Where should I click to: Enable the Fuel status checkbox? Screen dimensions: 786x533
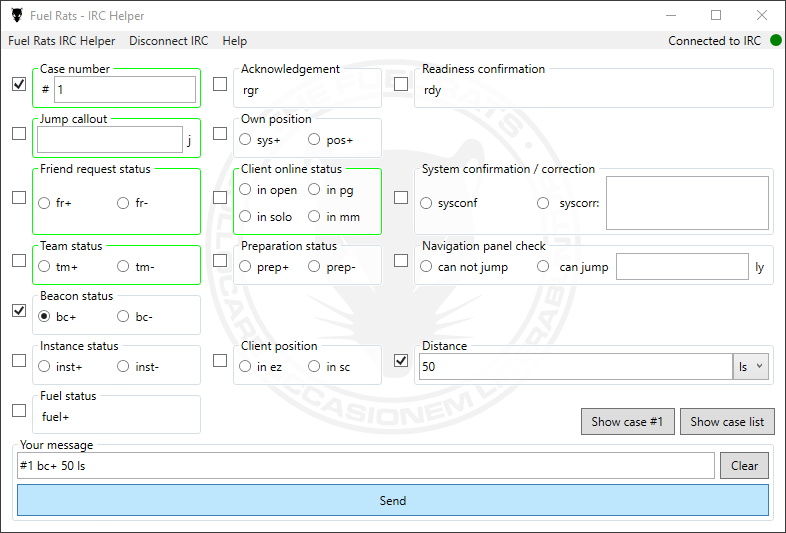point(19,410)
